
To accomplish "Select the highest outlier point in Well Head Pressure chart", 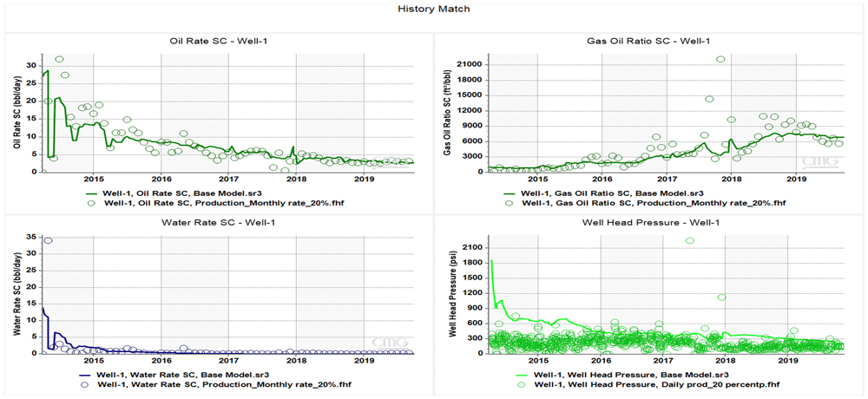I will click(690, 240).
